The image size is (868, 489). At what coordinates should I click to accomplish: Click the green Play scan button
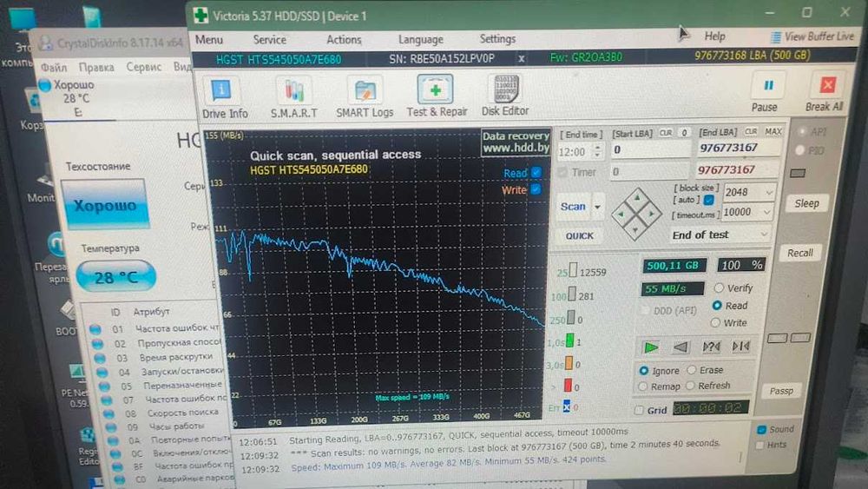pos(652,347)
